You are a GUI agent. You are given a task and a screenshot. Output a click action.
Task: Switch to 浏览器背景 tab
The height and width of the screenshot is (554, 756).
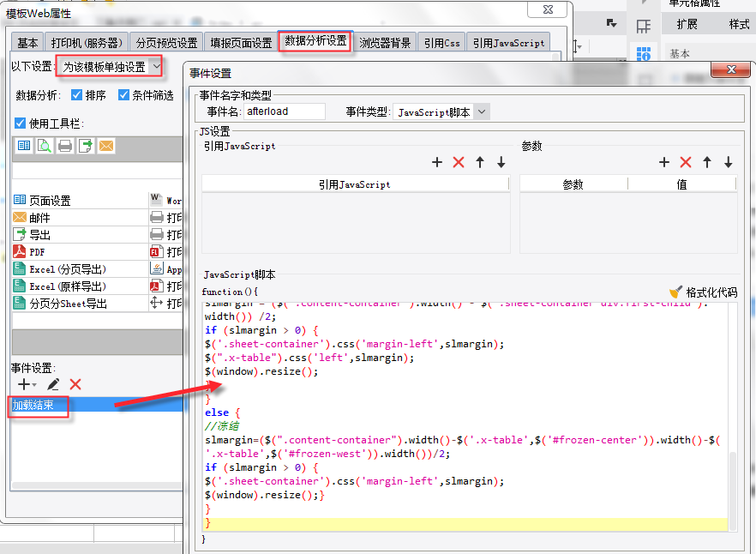(385, 43)
